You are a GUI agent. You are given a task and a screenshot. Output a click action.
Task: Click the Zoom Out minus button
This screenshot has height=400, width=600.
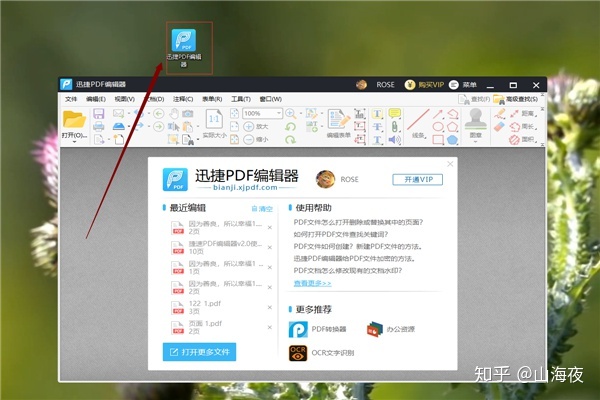[249, 139]
